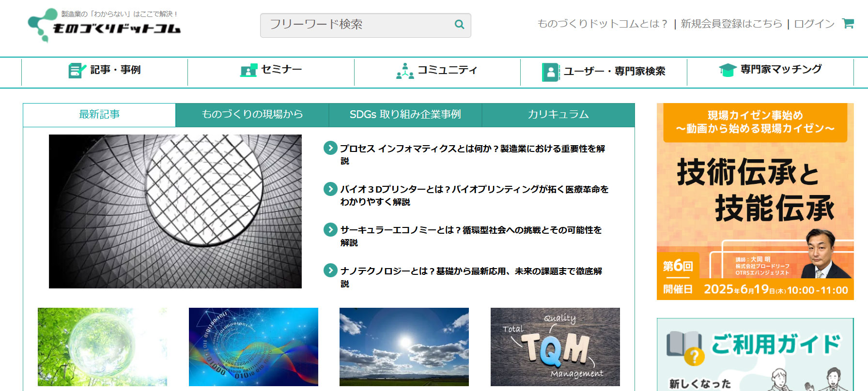
Task: Click into the フリーワード検索 search field
Action: tap(356, 25)
